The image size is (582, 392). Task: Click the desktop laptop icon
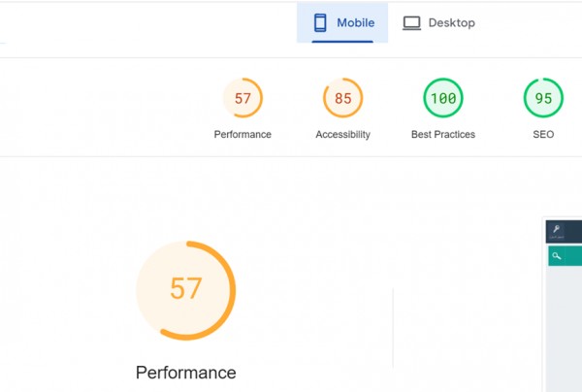412,23
